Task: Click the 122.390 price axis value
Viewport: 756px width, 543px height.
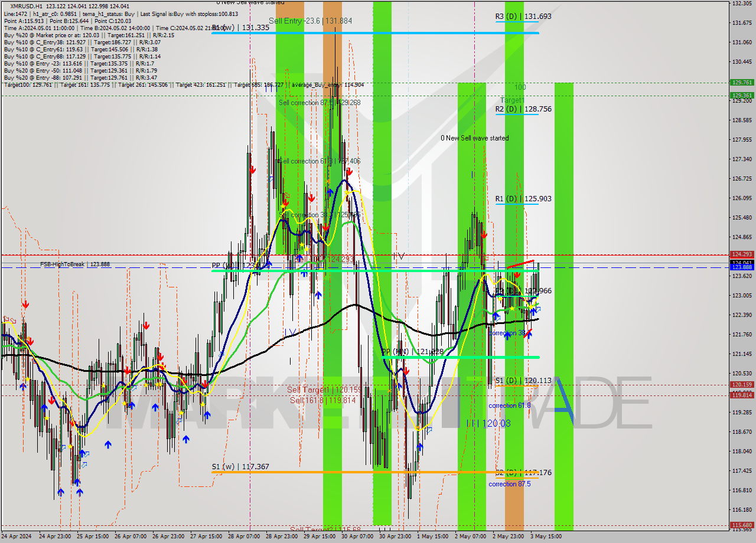Action: coord(742,315)
